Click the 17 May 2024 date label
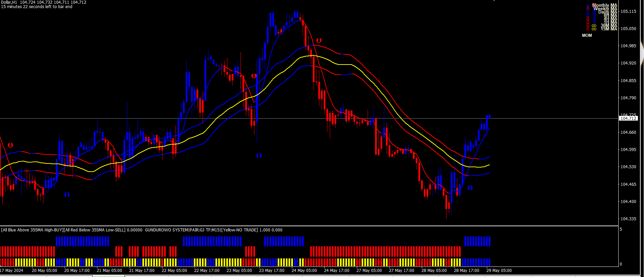 tap(12, 271)
